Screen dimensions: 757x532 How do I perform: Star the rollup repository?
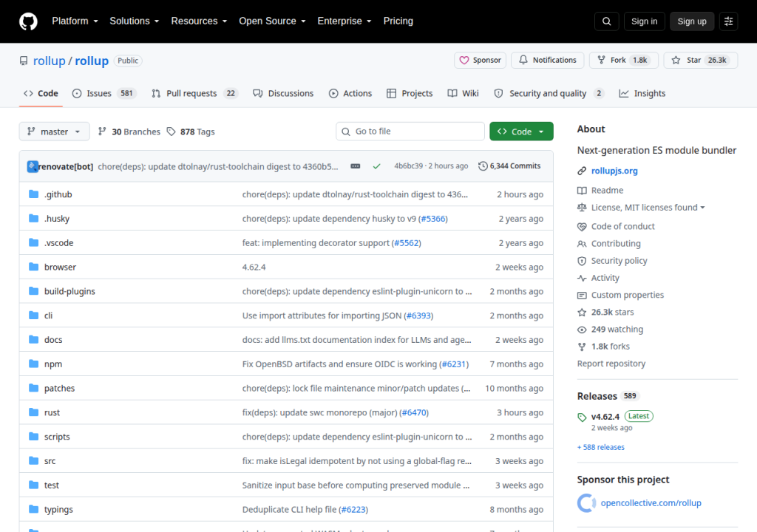[701, 60]
